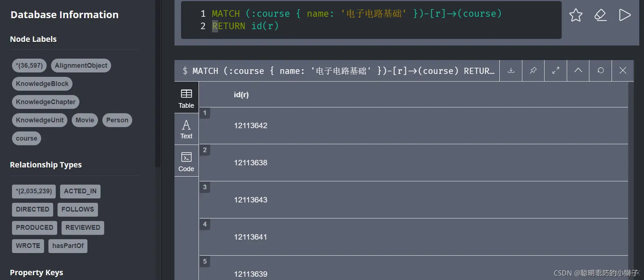Switch to Table view
The height and width of the screenshot is (280, 644).
point(186,98)
